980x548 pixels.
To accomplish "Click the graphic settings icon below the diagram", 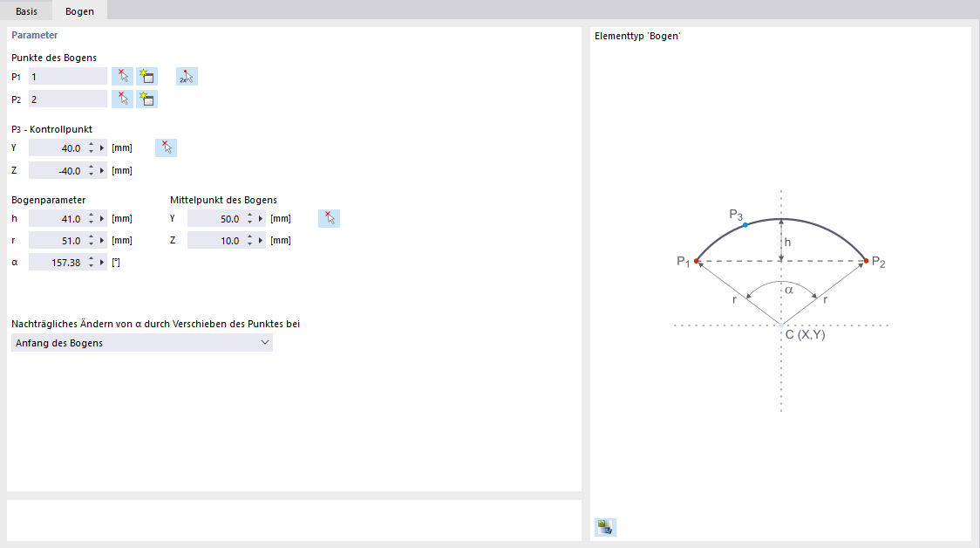I will (x=605, y=527).
